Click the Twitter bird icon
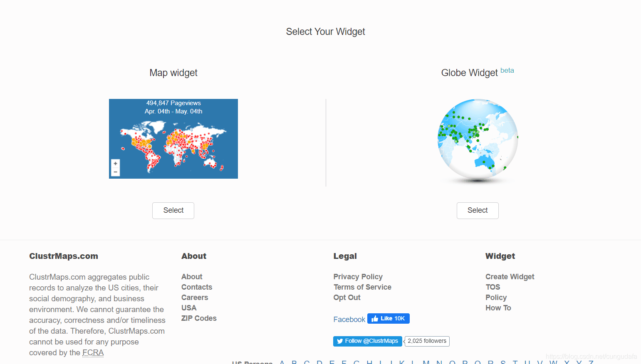The height and width of the screenshot is (364, 641). [x=340, y=341]
